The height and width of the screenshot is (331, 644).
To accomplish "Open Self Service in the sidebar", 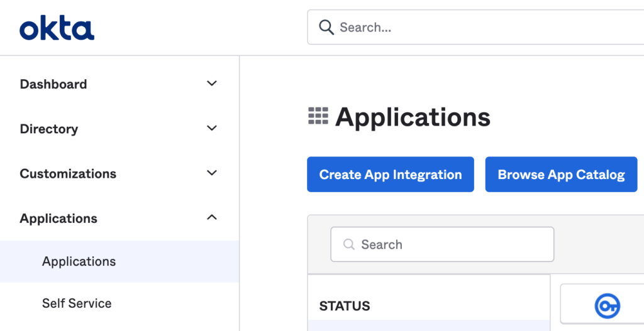I will click(77, 303).
